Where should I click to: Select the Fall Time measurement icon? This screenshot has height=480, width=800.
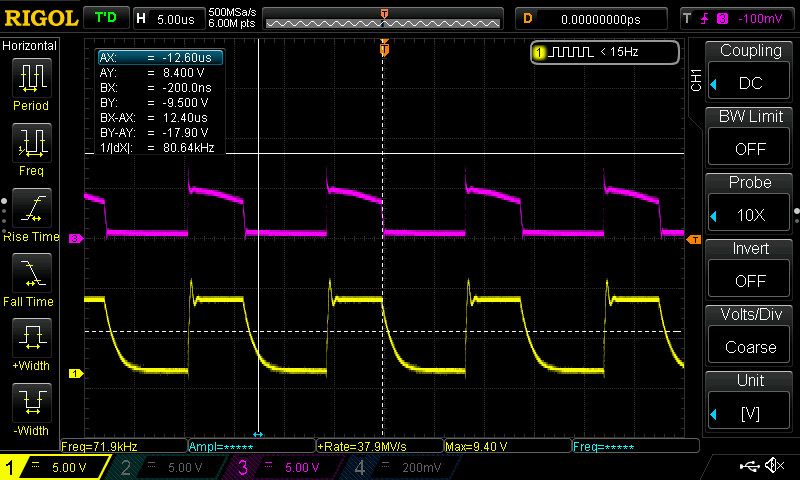coord(32,273)
